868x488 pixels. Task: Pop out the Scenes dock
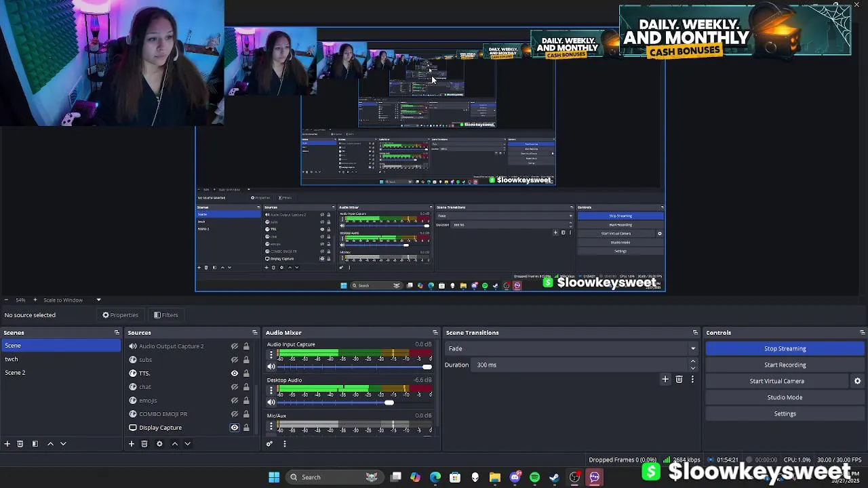(x=117, y=333)
